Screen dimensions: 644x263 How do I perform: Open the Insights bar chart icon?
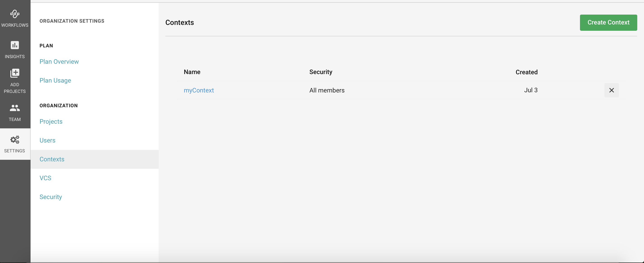(15, 45)
